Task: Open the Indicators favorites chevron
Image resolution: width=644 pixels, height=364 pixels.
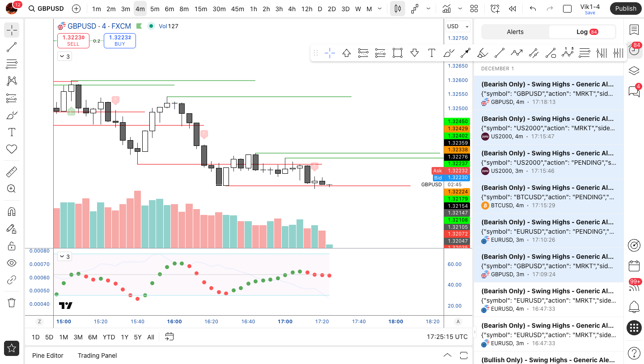Action: [x=460, y=9]
